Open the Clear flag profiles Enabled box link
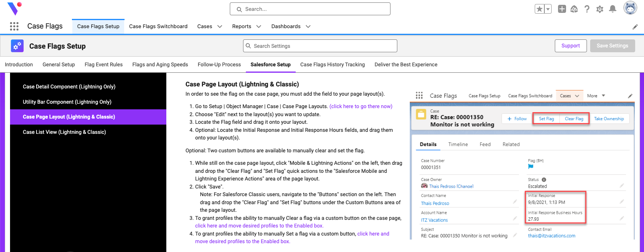Image resolution: width=644 pixels, height=252 pixels. [x=259, y=226]
